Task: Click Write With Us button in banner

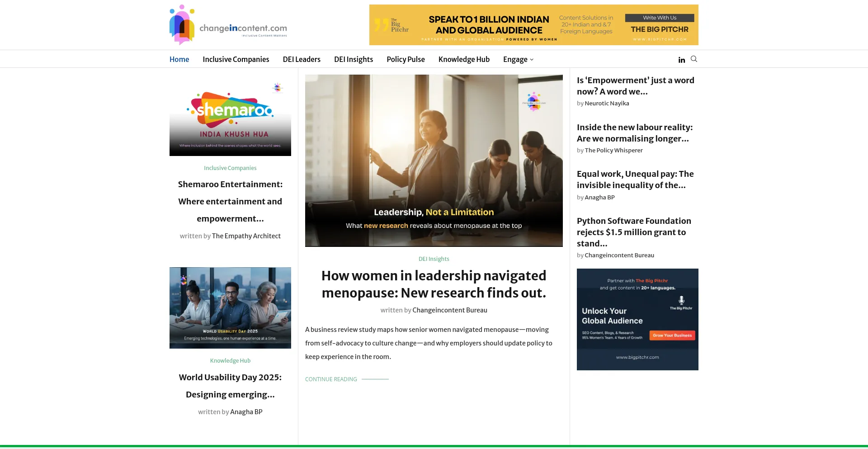Action: pyautogui.click(x=659, y=18)
